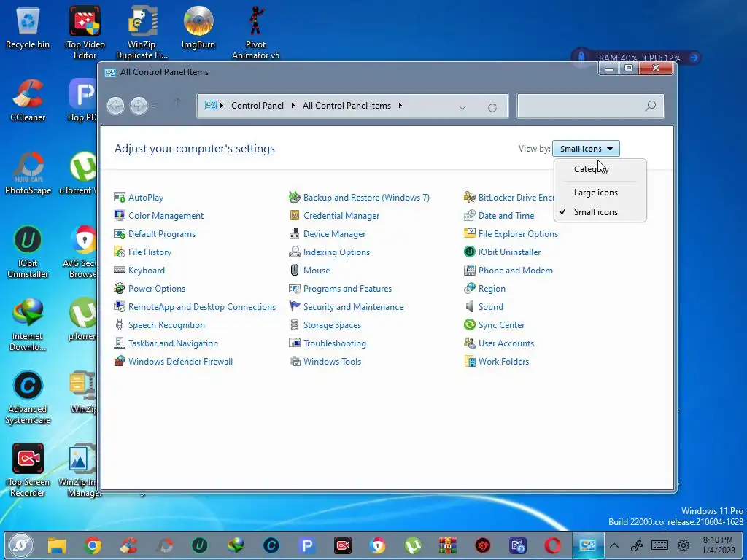747x560 pixels.
Task: Open the Color Management icon
Action: click(x=119, y=215)
